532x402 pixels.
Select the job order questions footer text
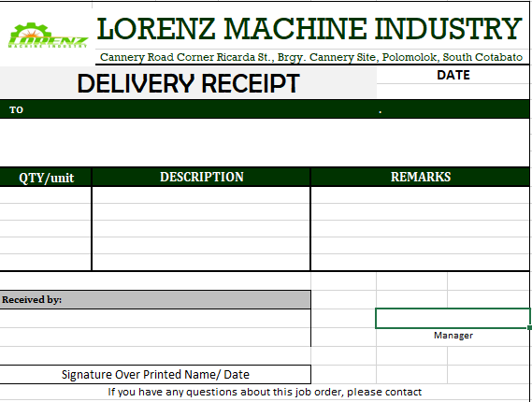(x=265, y=392)
